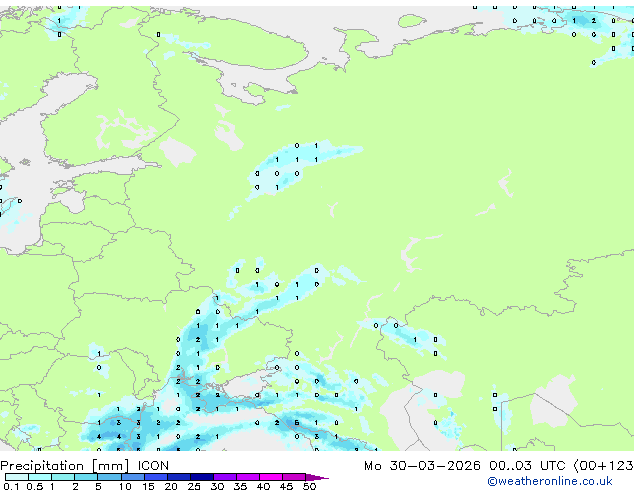This screenshot has width=634, height=490.
Task: Click the 'ICON' model name label
Action: (153, 466)
